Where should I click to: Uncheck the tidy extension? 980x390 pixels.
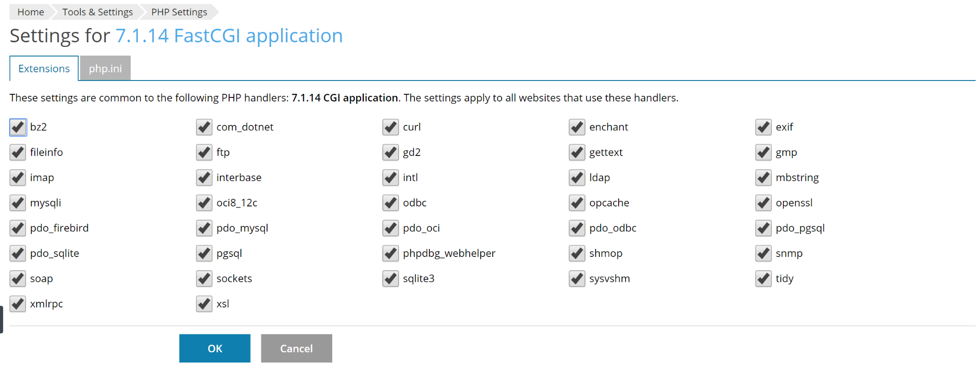(x=764, y=278)
